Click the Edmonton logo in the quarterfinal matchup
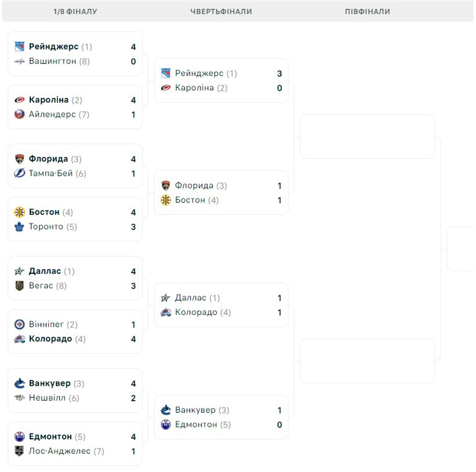Image resolution: width=476 pixels, height=472 pixels. 166,425
